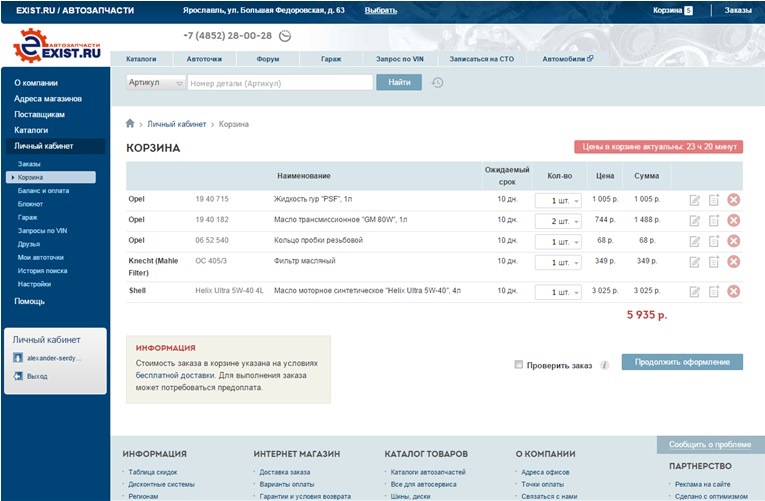Image resolution: width=765 pixels, height=501 pixels.
Task: Click Адреса офисов footer link
Action: pyautogui.click(x=545, y=472)
